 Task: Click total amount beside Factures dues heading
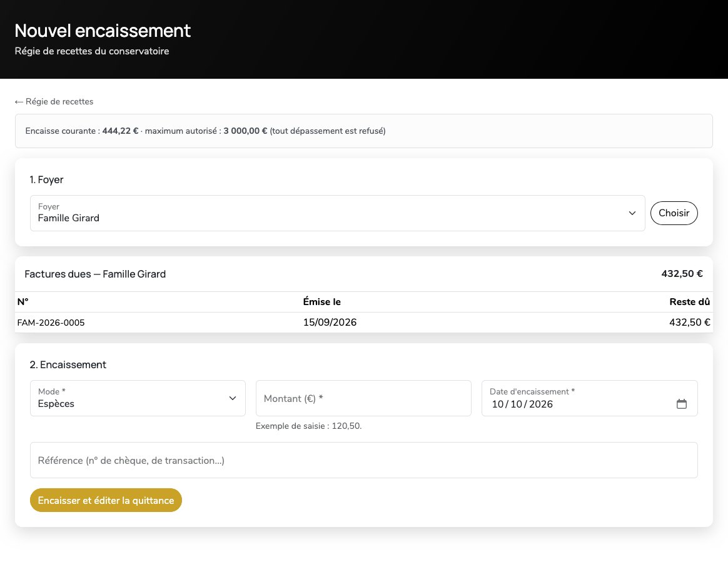(682, 274)
